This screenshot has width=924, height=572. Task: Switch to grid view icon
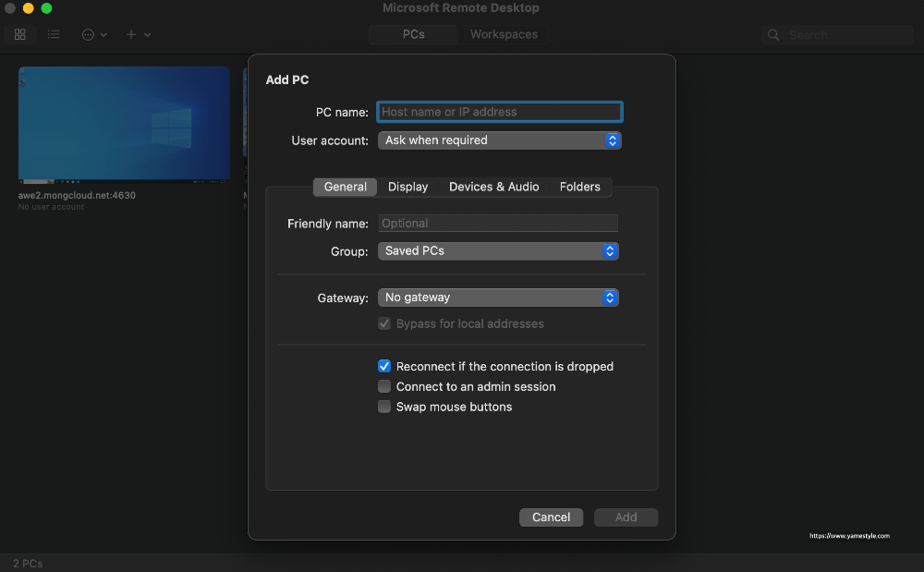(20, 35)
